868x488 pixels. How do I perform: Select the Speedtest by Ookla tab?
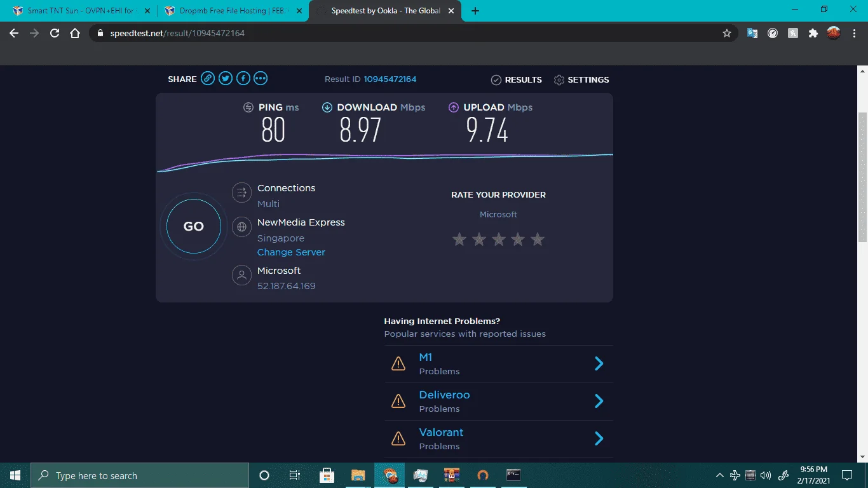tap(386, 11)
